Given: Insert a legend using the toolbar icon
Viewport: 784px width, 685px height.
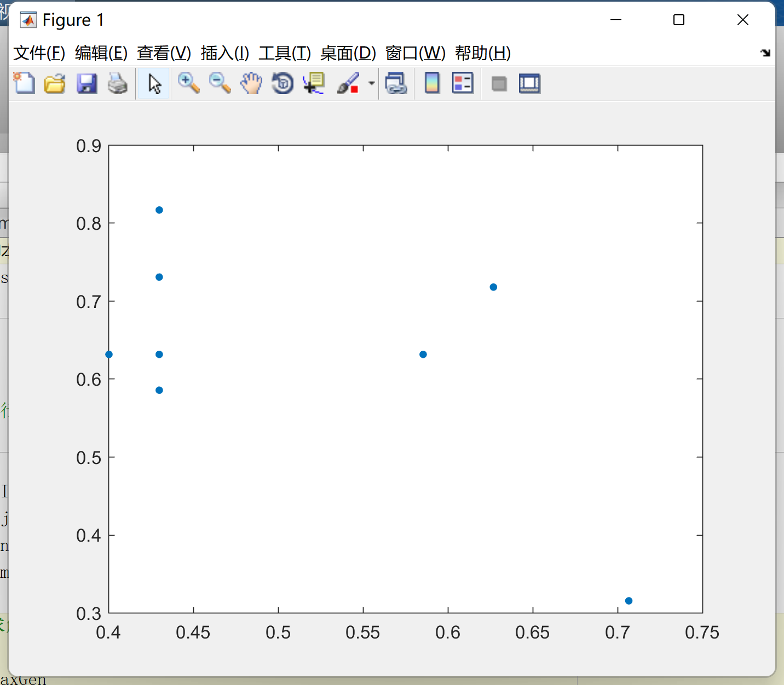Looking at the screenshot, I should (x=463, y=84).
